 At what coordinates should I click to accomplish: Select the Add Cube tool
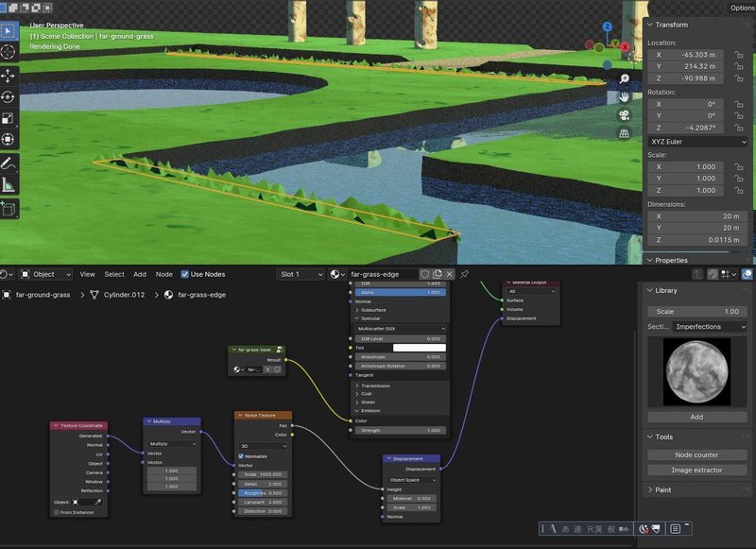[9, 209]
